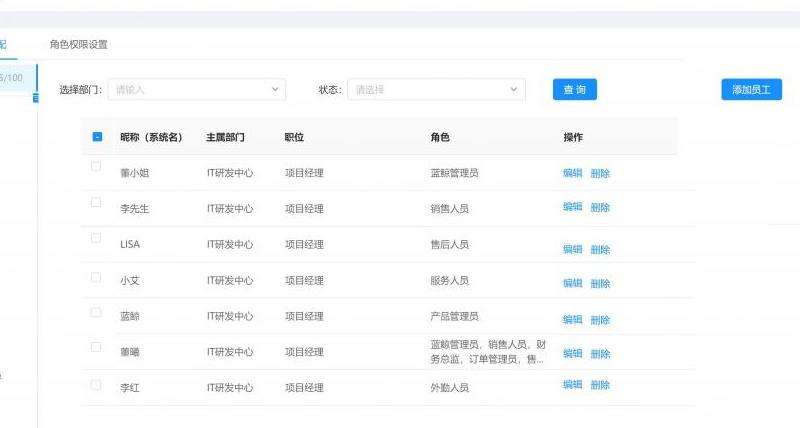Tick the checkbox for LISA row
This screenshot has height=428, width=800.
[97, 239]
